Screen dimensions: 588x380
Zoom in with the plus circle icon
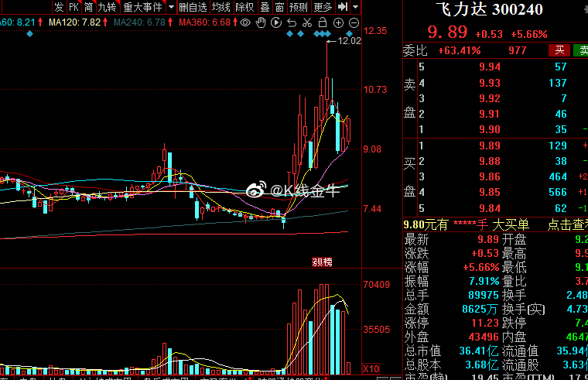click(337, 22)
